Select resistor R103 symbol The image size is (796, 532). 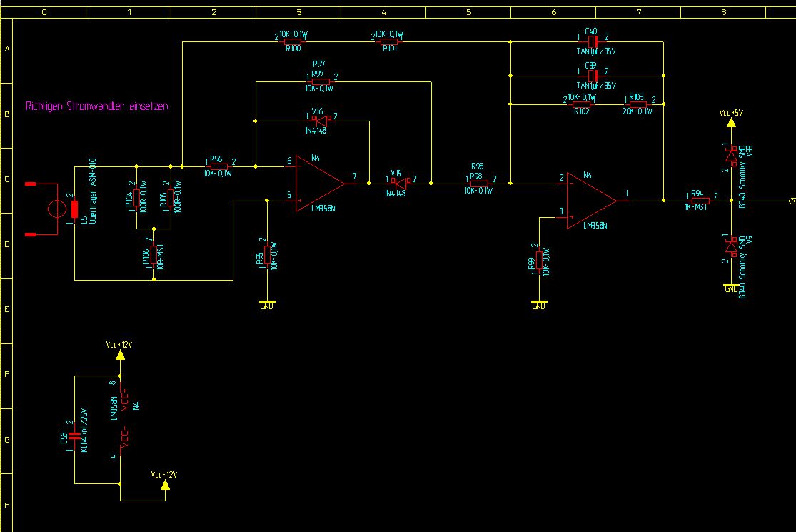point(638,104)
